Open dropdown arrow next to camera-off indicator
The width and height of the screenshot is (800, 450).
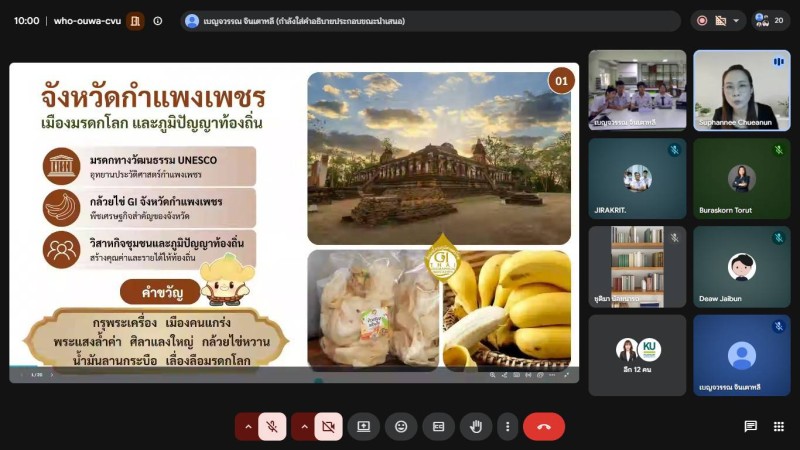pyautogui.click(x=736, y=21)
